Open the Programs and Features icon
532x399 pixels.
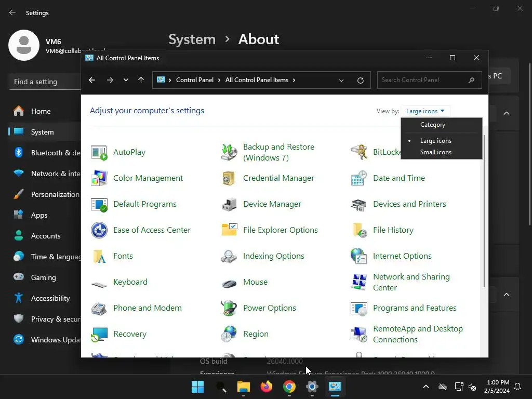coord(359,308)
